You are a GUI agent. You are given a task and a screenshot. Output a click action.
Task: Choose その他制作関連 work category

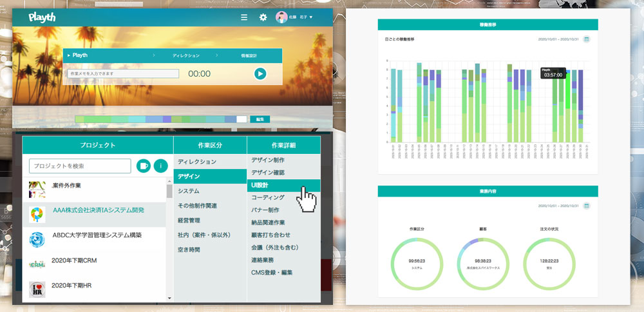click(210, 206)
